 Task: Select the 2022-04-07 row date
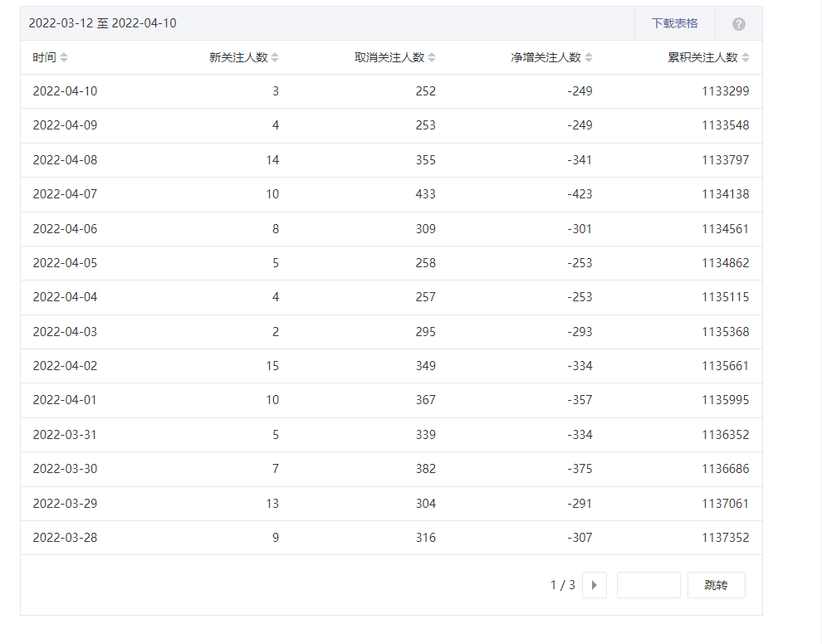coord(65,194)
